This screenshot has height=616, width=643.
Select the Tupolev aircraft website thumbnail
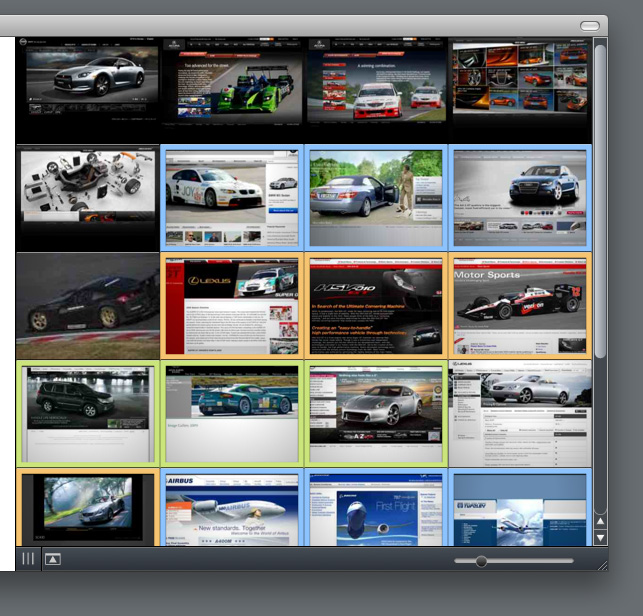click(x=520, y=508)
